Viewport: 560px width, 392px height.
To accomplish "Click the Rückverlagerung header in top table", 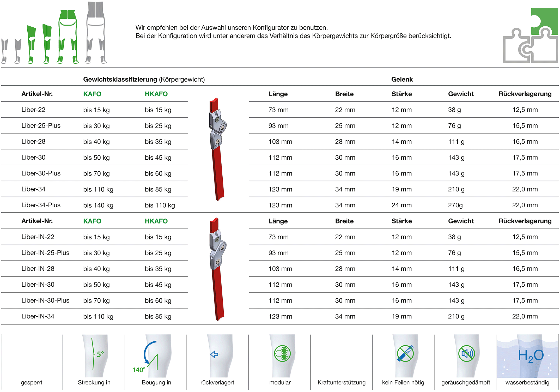I will click(525, 94).
